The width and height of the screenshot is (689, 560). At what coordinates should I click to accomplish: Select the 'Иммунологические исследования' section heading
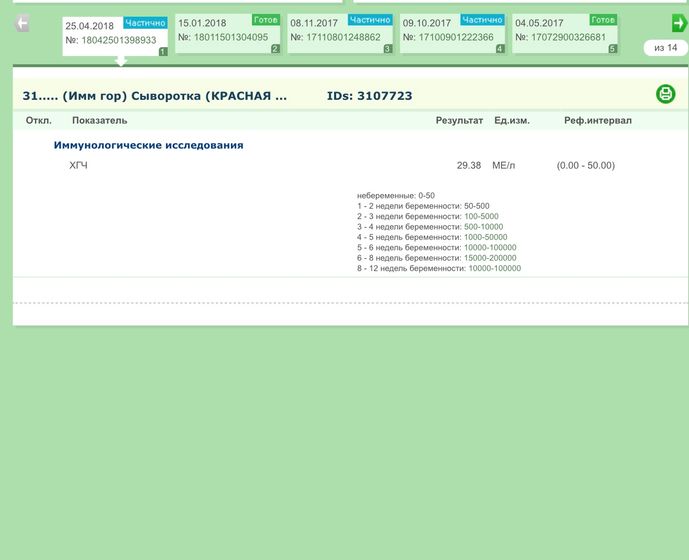(x=148, y=145)
